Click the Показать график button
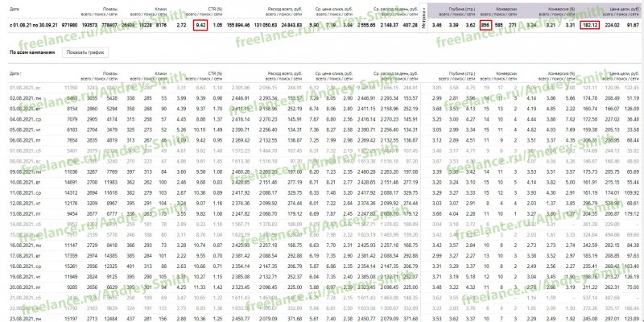The width and height of the screenshot is (644, 322). pos(85,52)
